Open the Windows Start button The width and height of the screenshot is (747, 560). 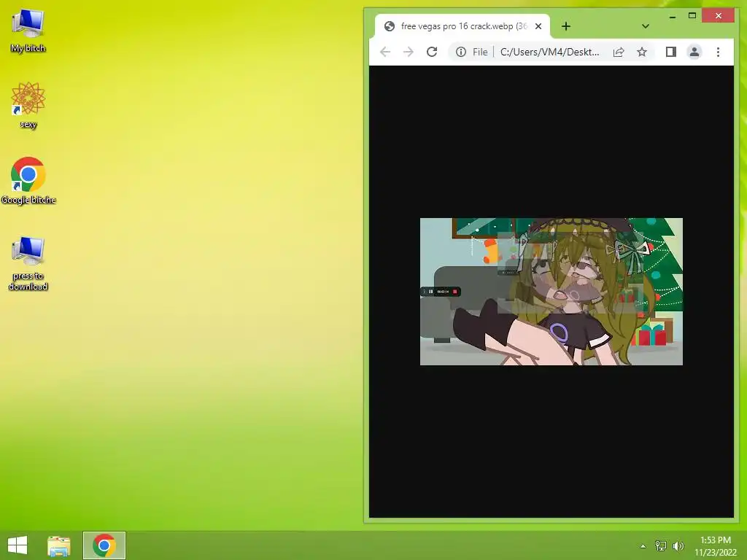pyautogui.click(x=18, y=545)
